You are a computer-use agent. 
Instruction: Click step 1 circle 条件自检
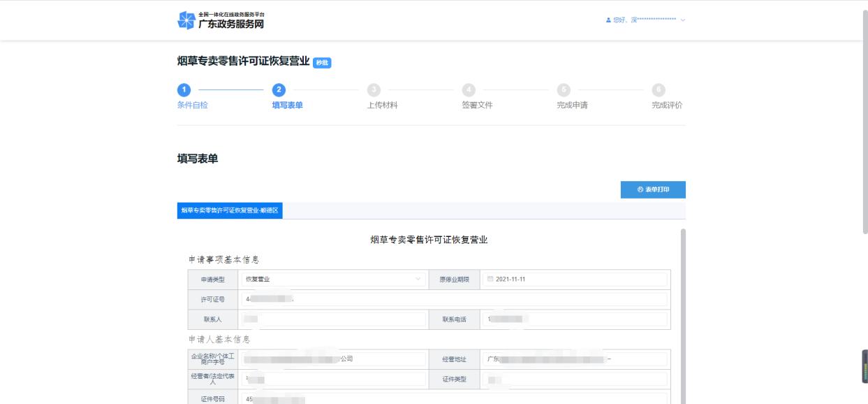(x=184, y=89)
